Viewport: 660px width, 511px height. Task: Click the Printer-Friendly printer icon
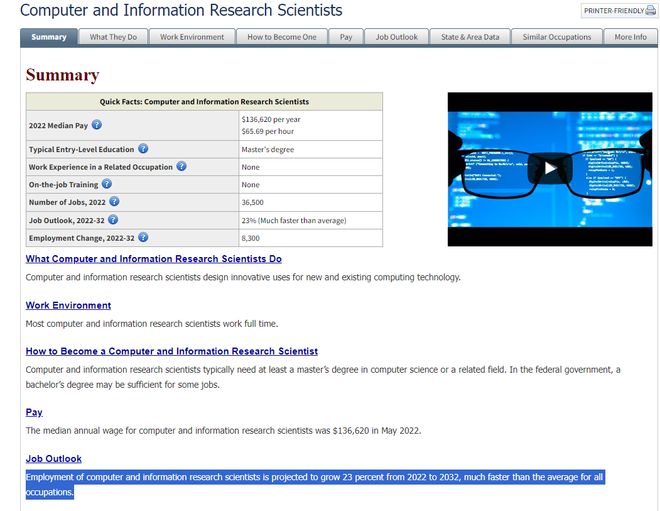[650, 11]
